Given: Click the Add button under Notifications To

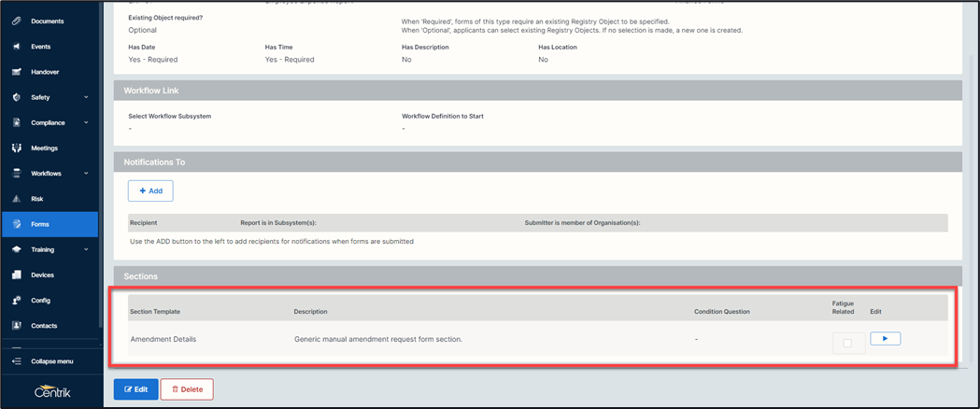Looking at the screenshot, I should tap(150, 191).
